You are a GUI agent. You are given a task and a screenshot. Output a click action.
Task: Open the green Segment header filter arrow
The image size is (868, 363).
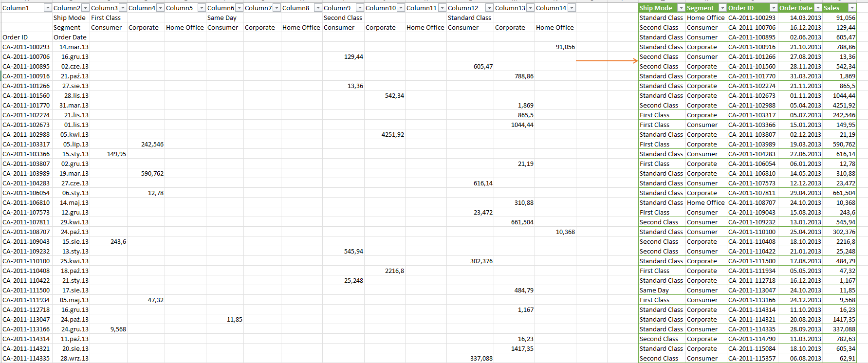[x=722, y=8]
